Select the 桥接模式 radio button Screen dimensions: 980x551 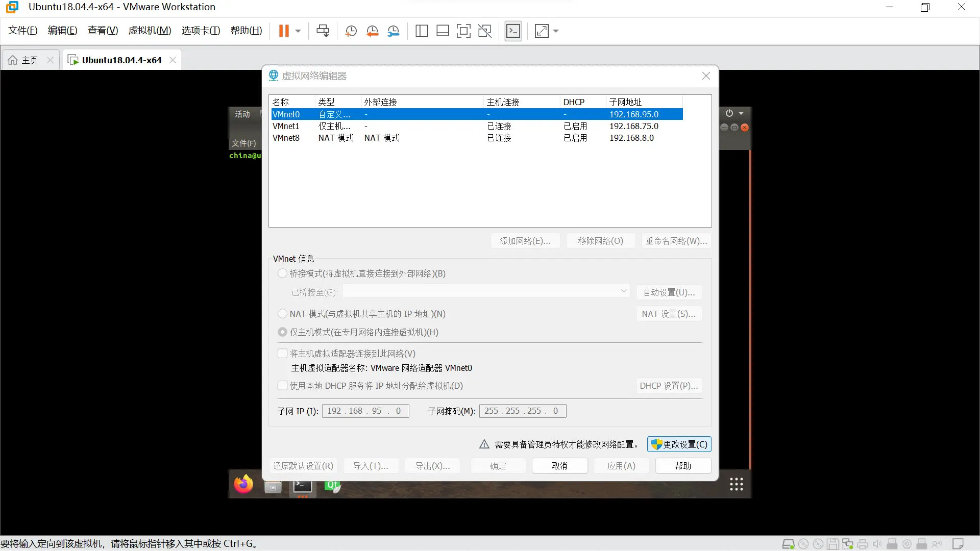(x=282, y=273)
